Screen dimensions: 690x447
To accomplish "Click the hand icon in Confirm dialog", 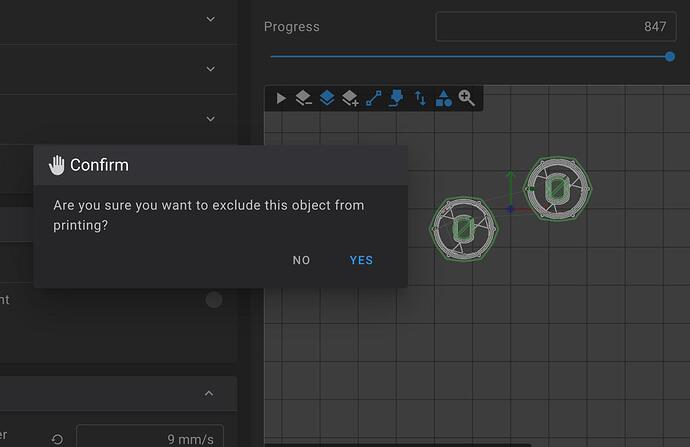I will tap(56, 165).
